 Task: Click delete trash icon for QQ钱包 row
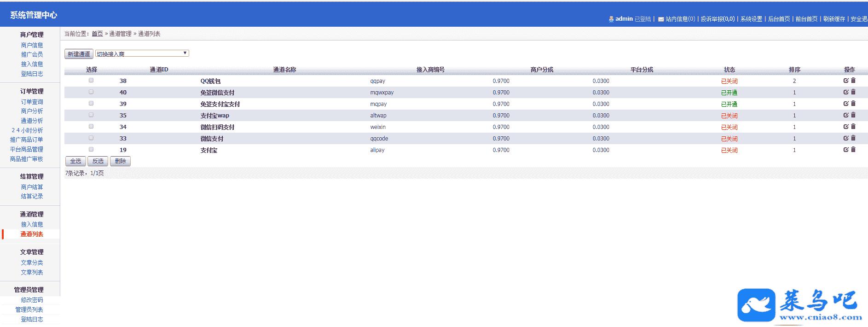pos(853,81)
